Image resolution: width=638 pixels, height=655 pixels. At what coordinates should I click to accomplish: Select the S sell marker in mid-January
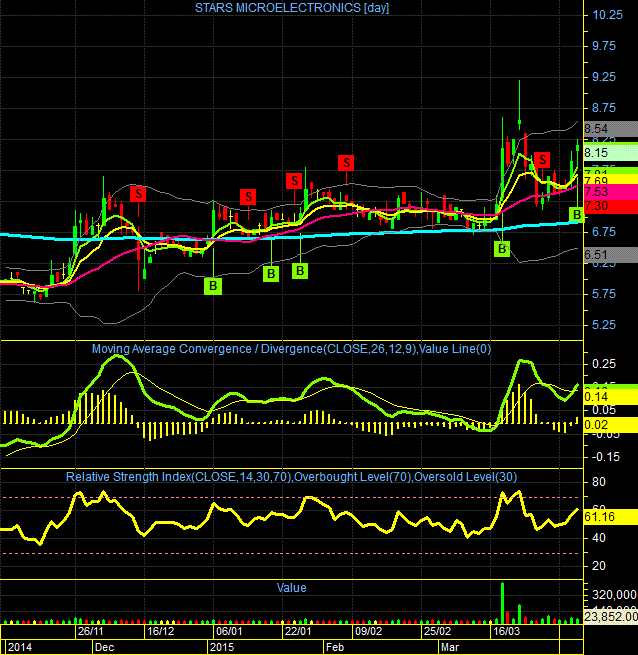coord(248,197)
